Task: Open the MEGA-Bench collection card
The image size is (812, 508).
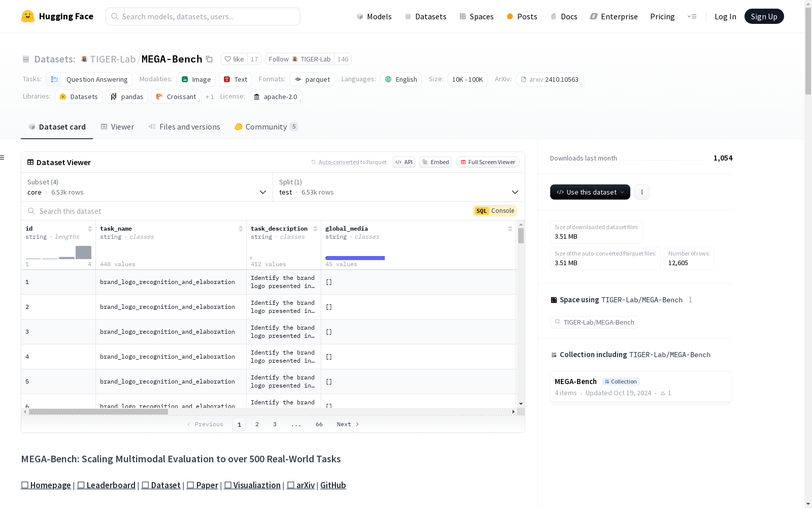Action: coord(640,387)
